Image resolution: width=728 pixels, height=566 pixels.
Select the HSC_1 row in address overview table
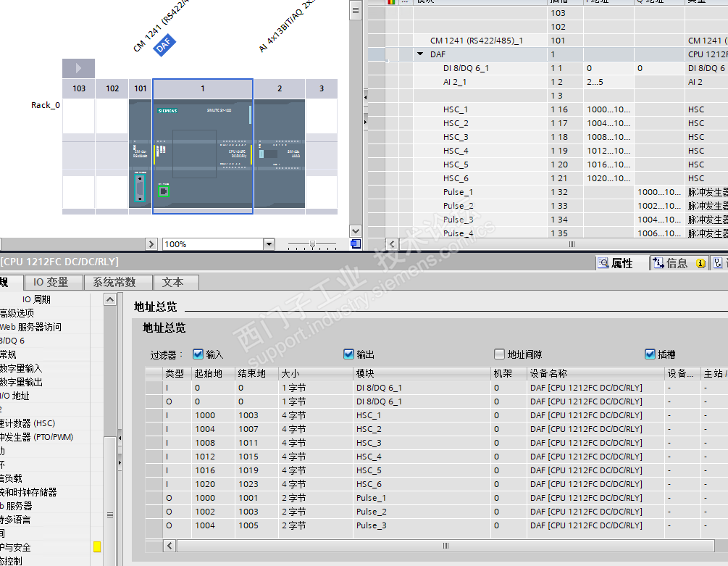tap(436, 415)
